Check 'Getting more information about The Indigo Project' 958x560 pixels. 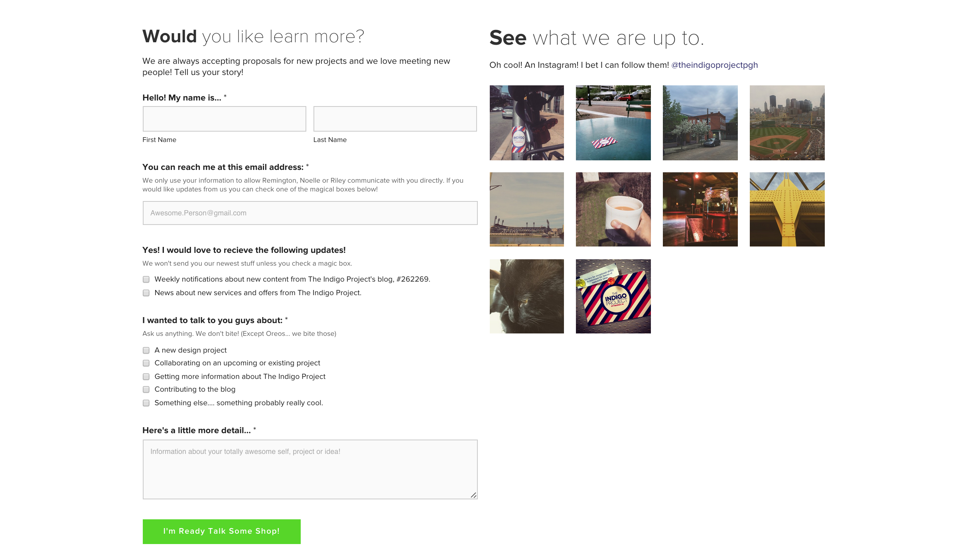point(146,377)
